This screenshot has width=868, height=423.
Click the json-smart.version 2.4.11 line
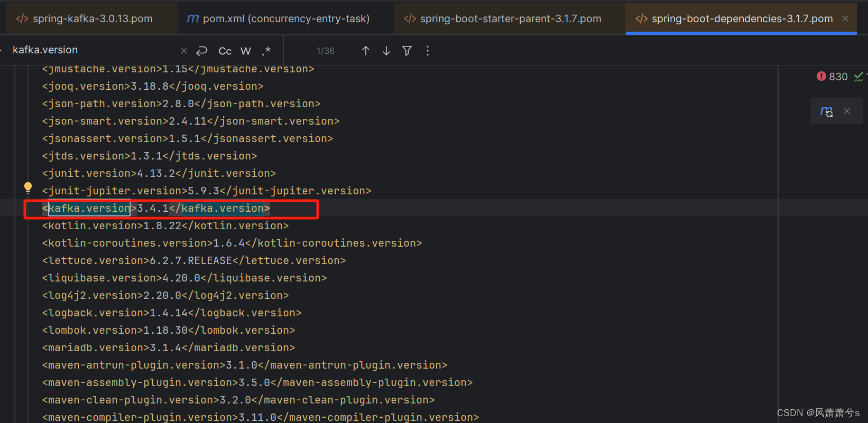(191, 121)
